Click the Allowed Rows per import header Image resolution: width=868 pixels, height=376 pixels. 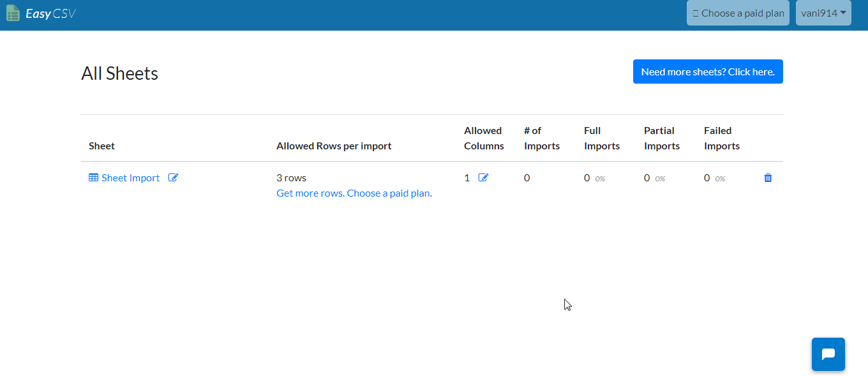(334, 146)
